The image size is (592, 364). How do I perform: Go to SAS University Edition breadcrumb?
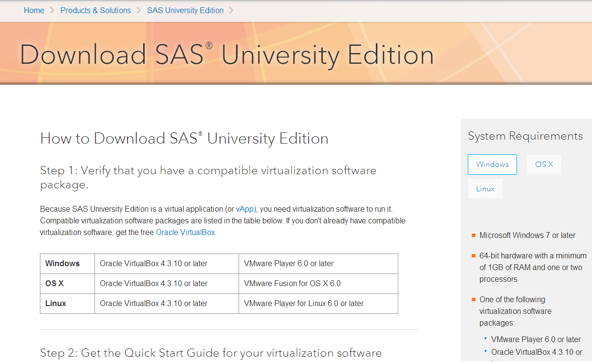pyautogui.click(x=185, y=10)
